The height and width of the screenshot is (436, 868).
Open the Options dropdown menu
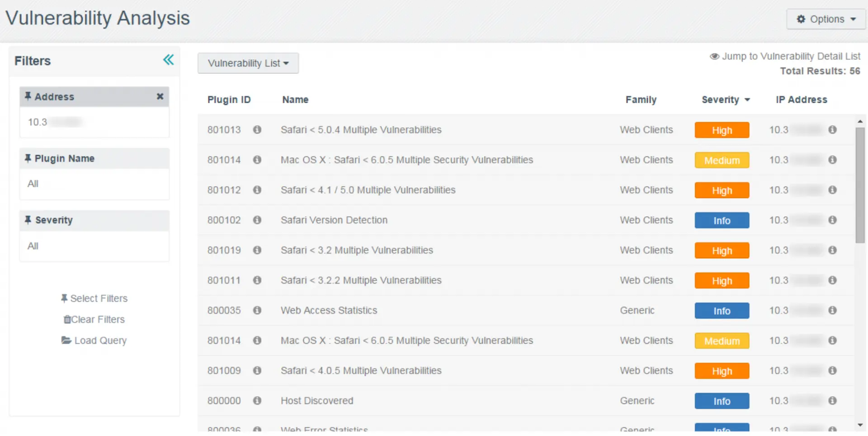pos(826,19)
